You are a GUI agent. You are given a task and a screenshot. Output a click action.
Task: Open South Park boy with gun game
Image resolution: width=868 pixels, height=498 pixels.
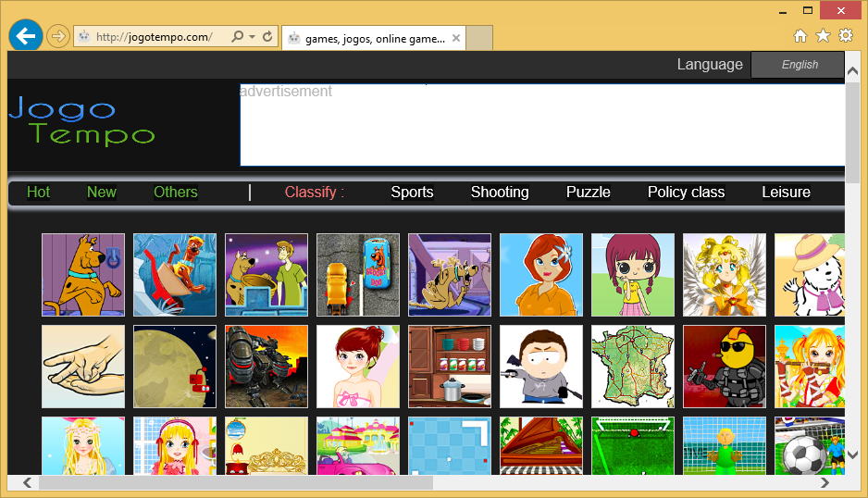coord(541,367)
